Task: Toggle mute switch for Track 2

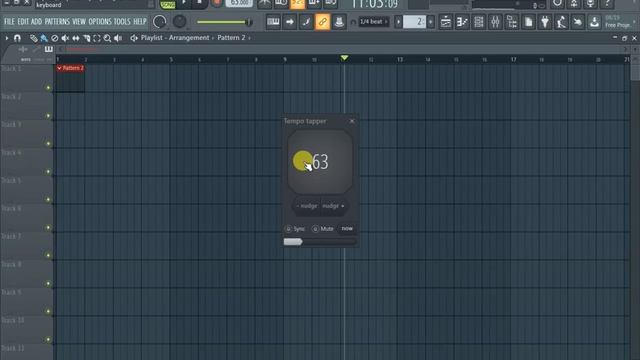Action: point(48,116)
